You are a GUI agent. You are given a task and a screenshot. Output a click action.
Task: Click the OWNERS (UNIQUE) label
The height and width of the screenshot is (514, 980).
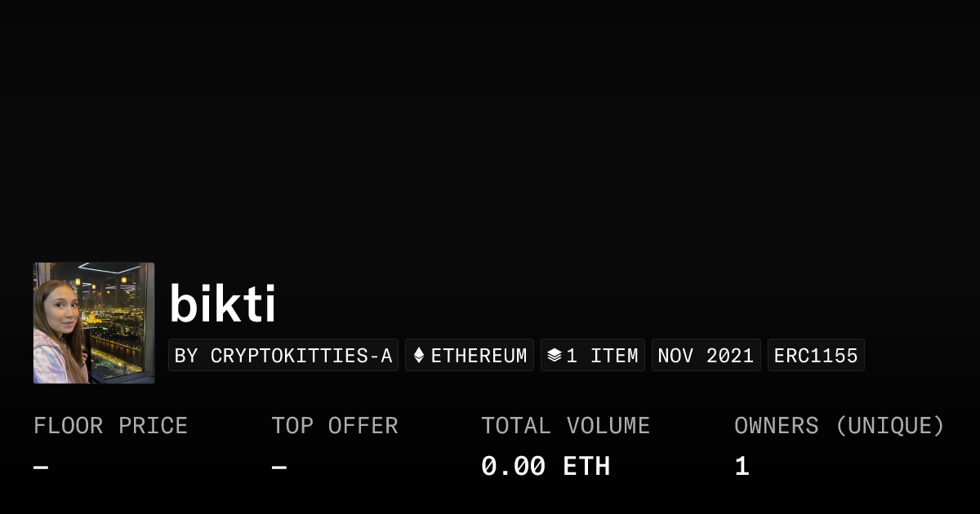coord(839,426)
